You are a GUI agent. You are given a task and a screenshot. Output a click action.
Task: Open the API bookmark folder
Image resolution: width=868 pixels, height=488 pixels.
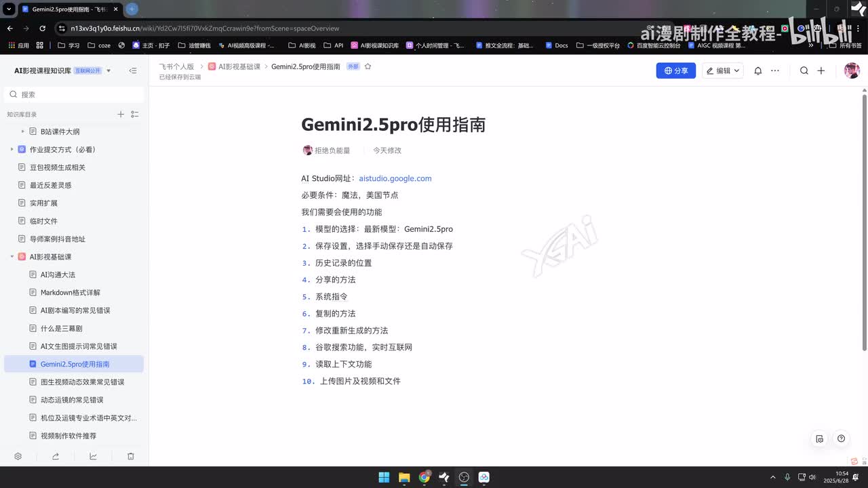tap(333, 45)
